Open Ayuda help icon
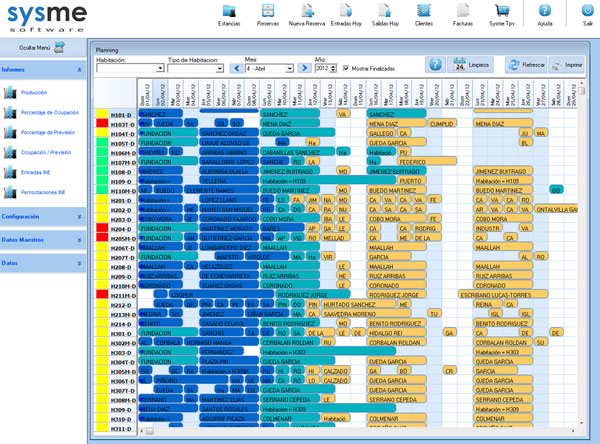Viewport: 600px width, 444px height. [545, 15]
